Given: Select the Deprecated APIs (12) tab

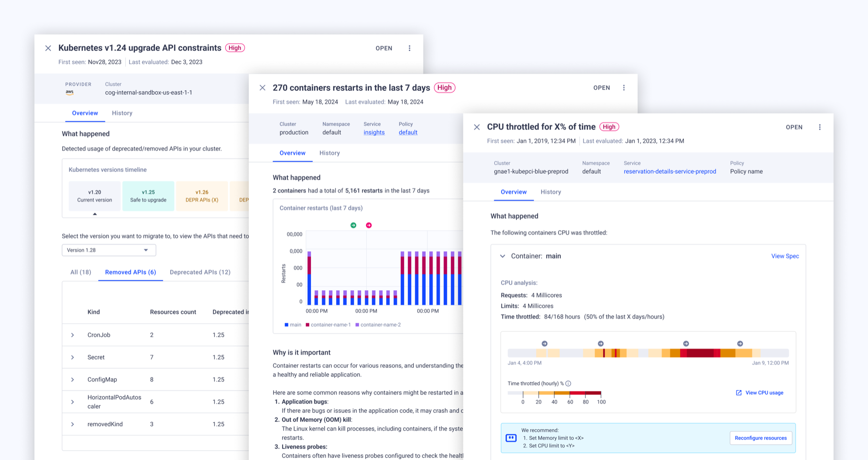Looking at the screenshot, I should click(x=200, y=272).
